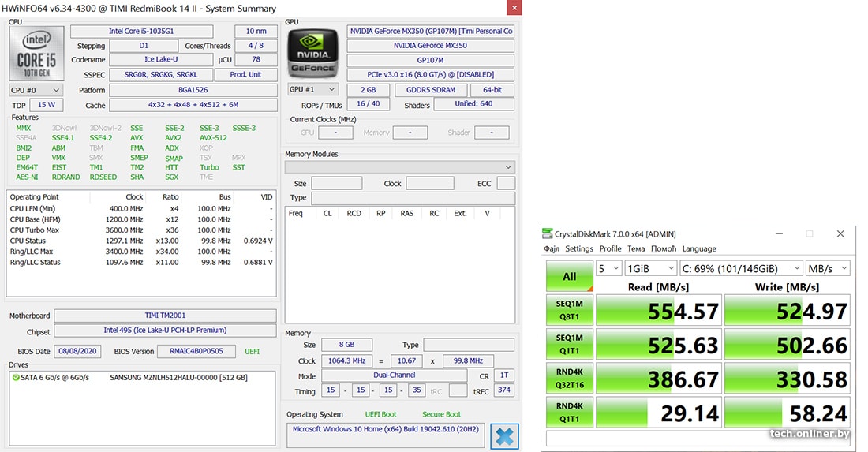
Task: Open the C: 69% drive selection dropdown
Action: coord(741,268)
